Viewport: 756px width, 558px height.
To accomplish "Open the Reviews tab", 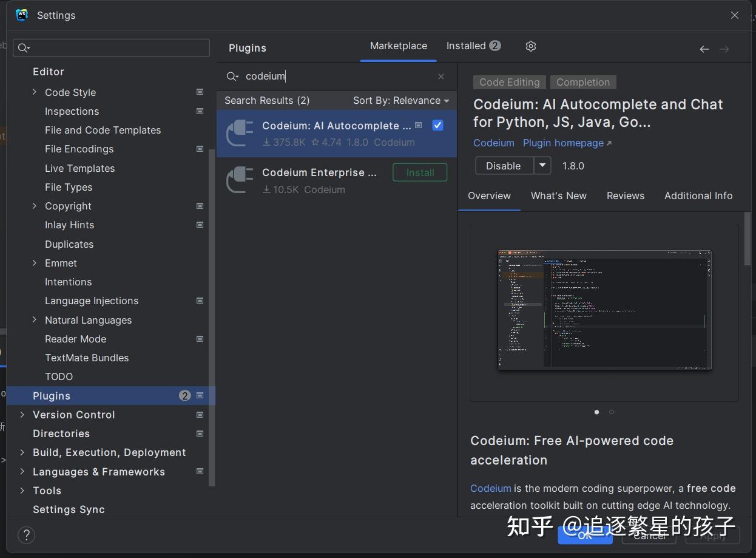I will (626, 196).
